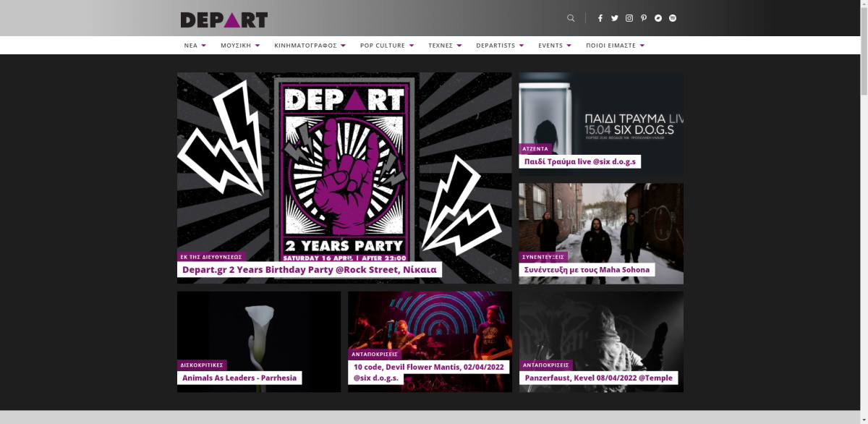Open Παιδί Τραύμα live @six d.o.g.s article
The height and width of the screenshot is (424, 868).
(579, 161)
